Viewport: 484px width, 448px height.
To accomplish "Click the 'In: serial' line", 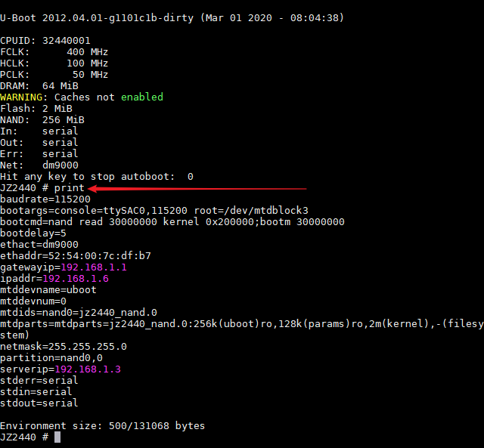I will coord(39,131).
